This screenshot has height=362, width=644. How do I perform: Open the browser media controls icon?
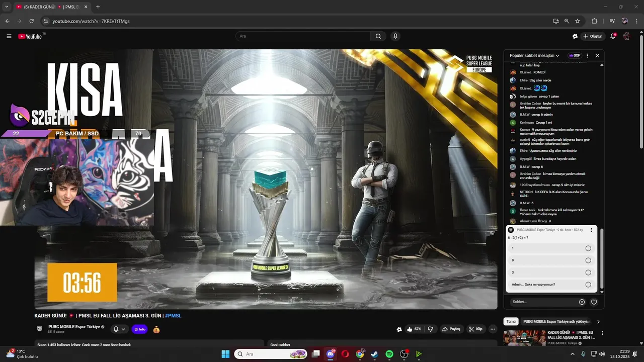[x=612, y=21]
